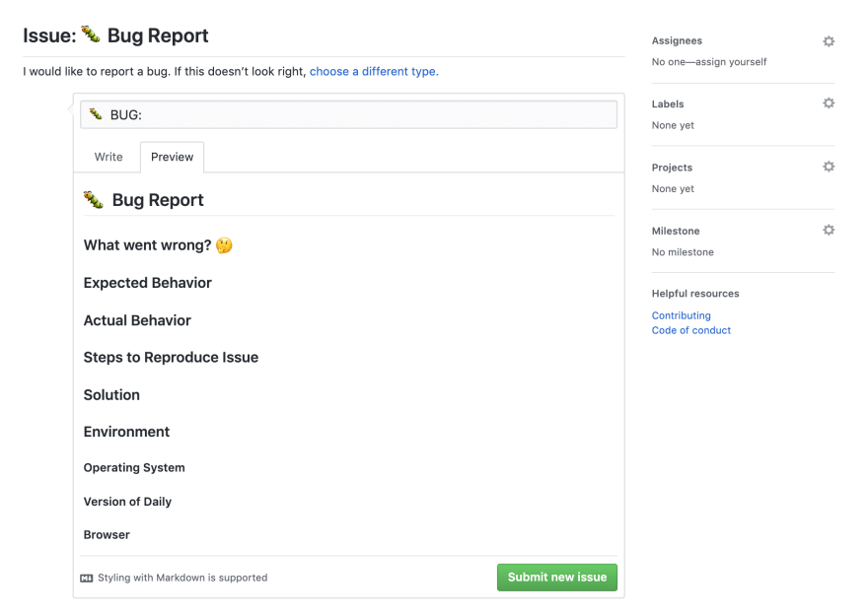868x616 pixels.
Task: Click the 'None yet' text under Labels
Action: pyautogui.click(x=673, y=125)
